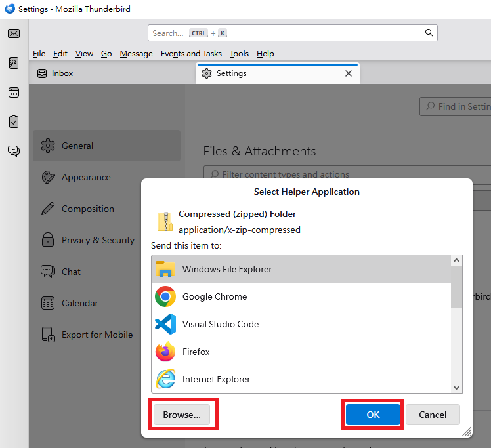Viewport: 491px width, 448px height.
Task: Click the magnifier icon in global search
Action: [x=429, y=33]
